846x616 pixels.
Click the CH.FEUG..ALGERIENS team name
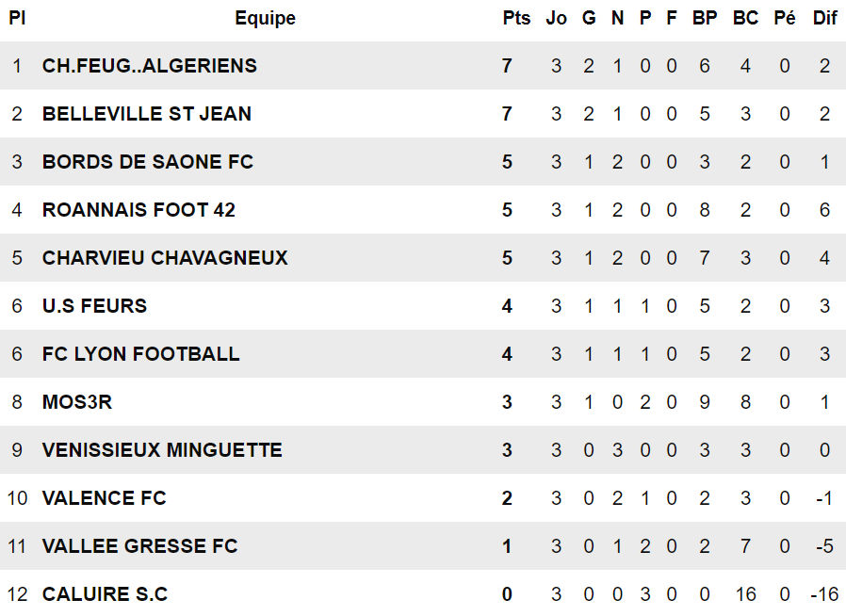[x=149, y=66]
